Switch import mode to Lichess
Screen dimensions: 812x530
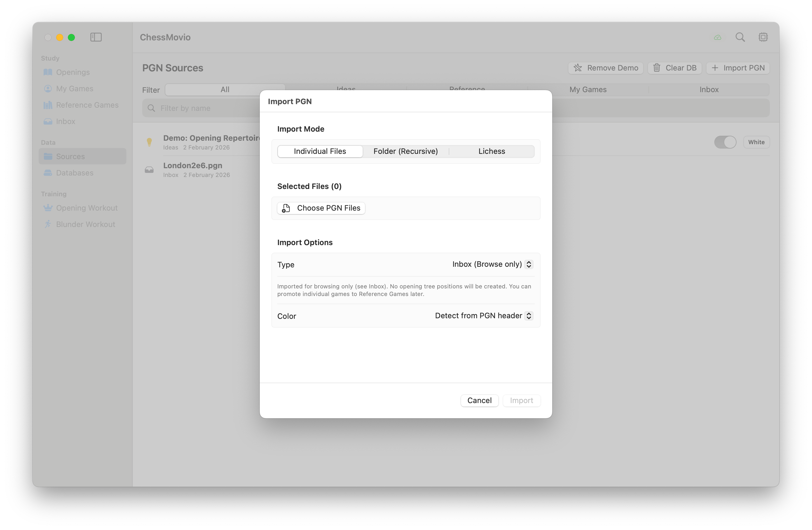(x=492, y=151)
